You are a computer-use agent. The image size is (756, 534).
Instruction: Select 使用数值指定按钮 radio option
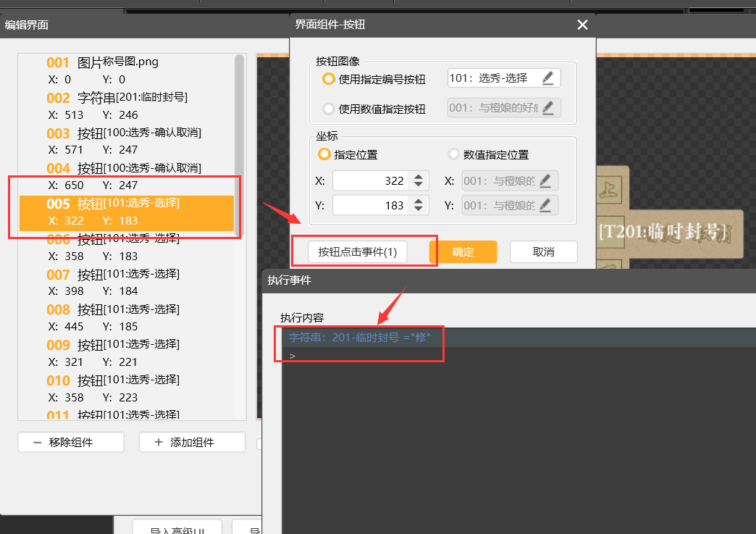(x=329, y=109)
